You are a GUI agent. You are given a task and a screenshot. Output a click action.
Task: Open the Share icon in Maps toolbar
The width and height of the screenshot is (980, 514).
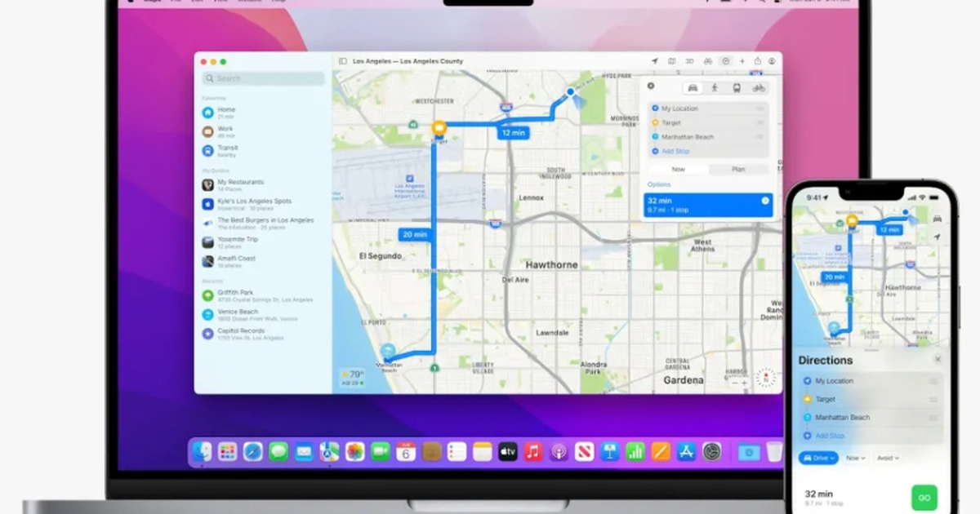[x=757, y=61]
